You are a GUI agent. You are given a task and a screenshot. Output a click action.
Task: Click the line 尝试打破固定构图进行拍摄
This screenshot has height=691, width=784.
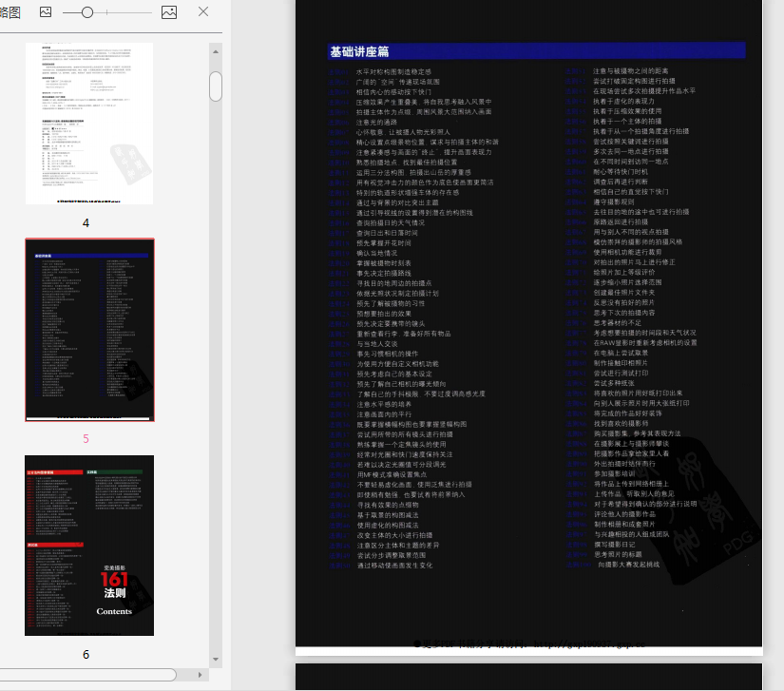634,81
